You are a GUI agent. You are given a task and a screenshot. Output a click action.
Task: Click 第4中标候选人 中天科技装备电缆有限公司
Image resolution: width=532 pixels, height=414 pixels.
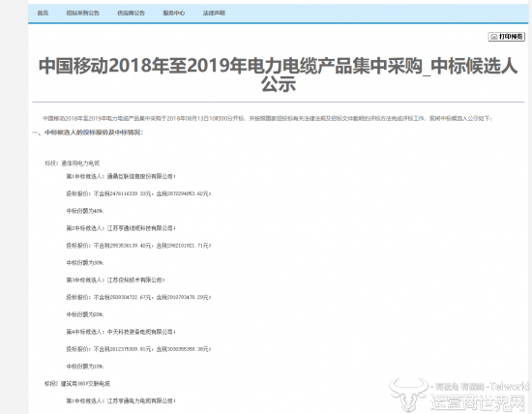[x=121, y=332]
